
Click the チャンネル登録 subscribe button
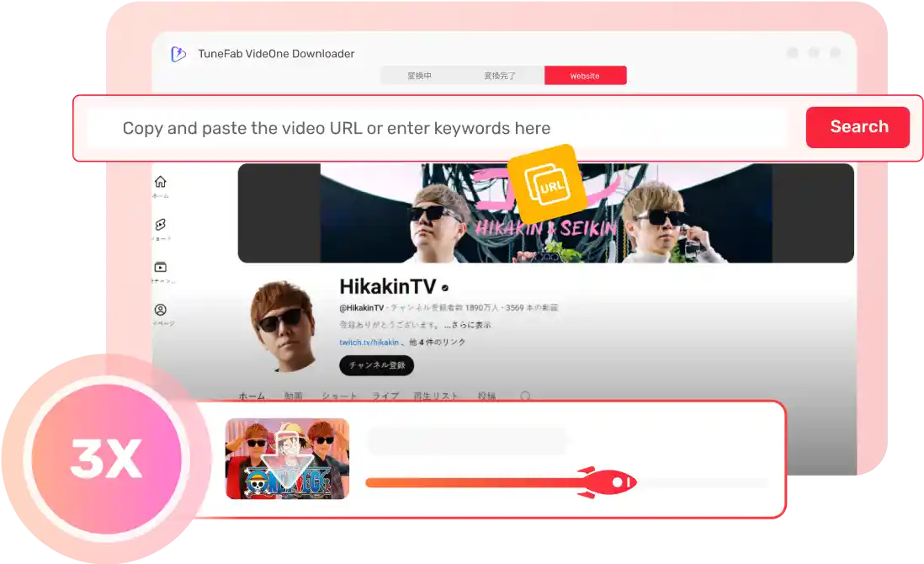(376, 365)
